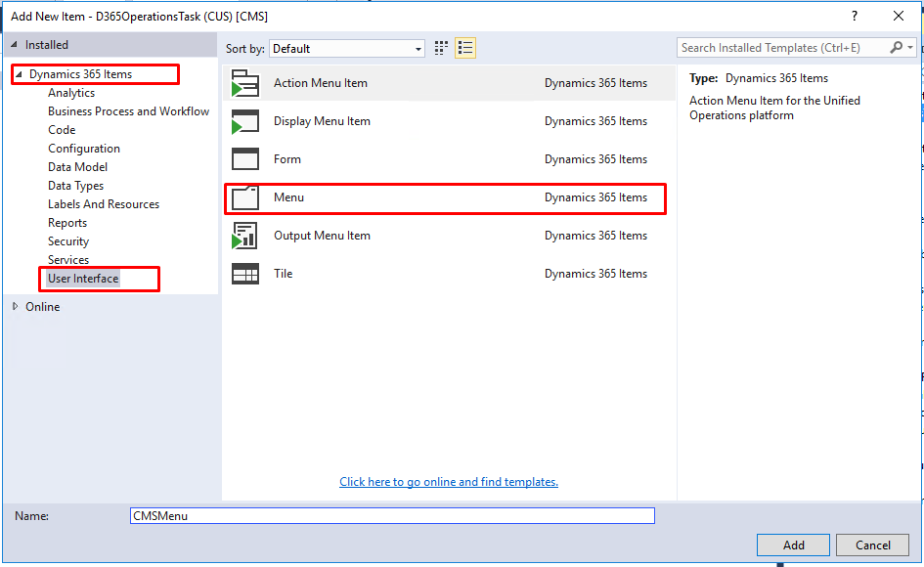924x567 pixels.
Task: Select the Dynamics 365 Items tree node
Action: point(81,74)
